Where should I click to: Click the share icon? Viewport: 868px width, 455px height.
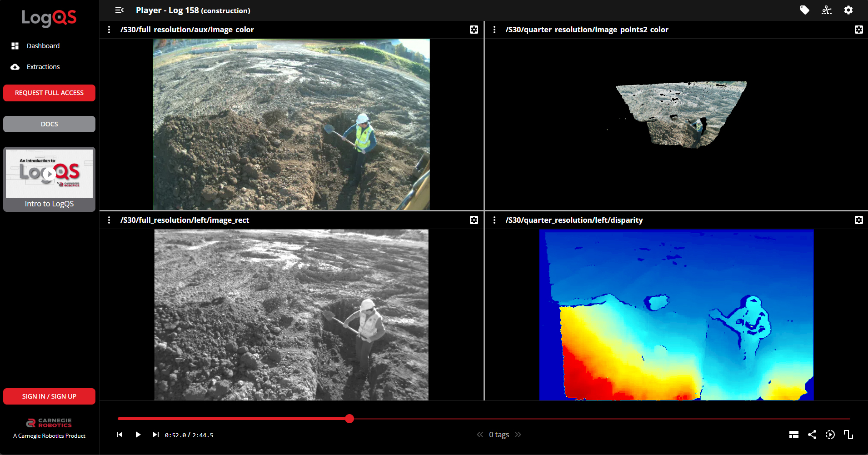pos(812,435)
